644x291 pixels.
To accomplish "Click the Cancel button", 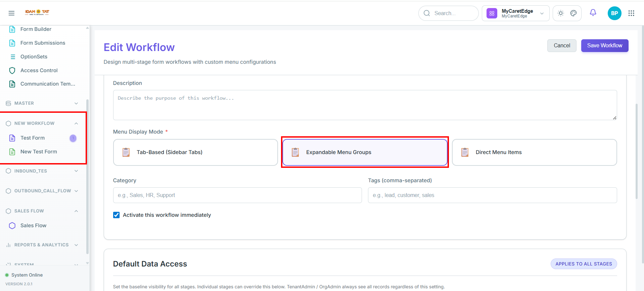I will [562, 46].
